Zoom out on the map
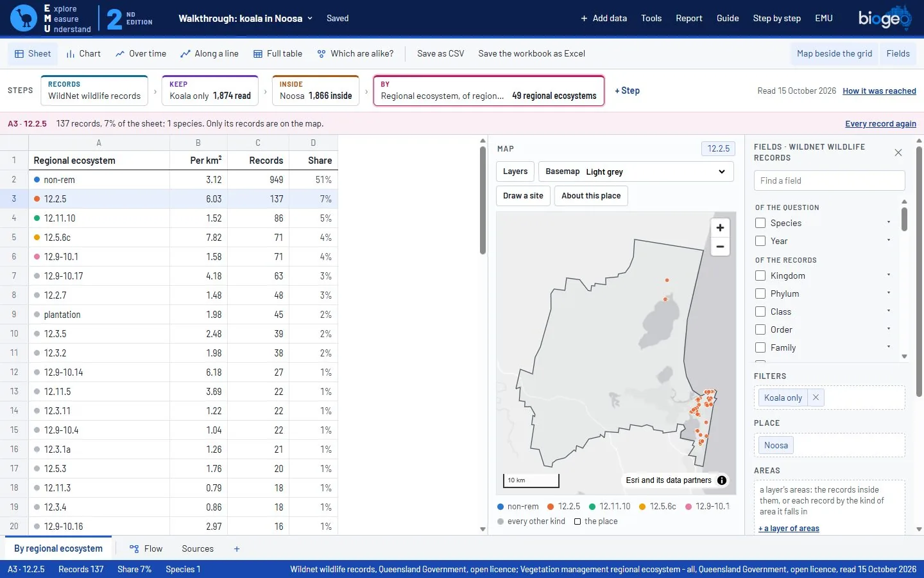The height and width of the screenshot is (578, 924). [x=720, y=247]
